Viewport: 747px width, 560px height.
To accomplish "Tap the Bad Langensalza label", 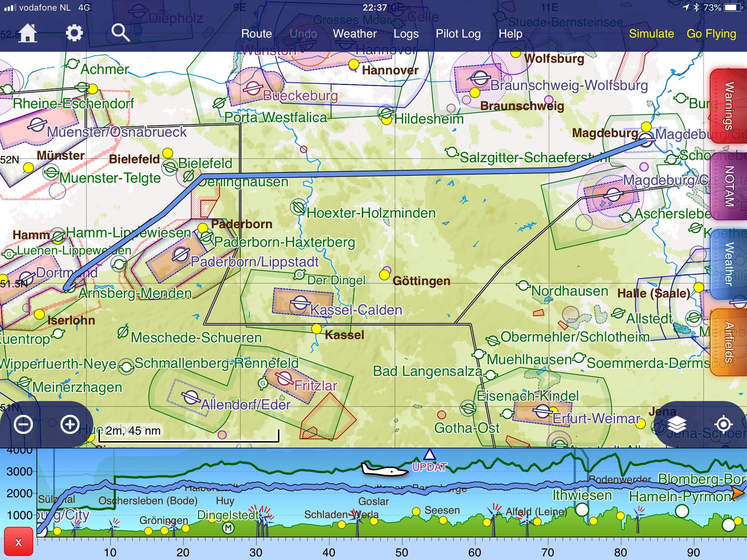I will click(427, 372).
